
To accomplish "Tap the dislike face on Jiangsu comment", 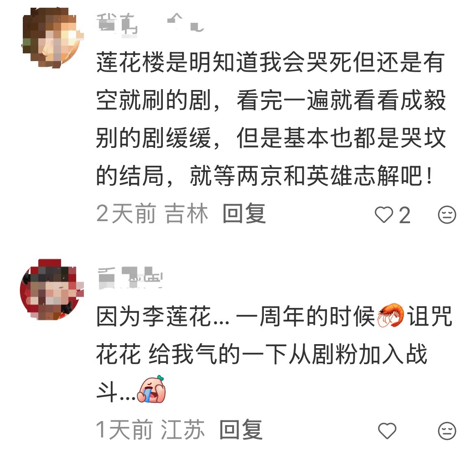I will (x=447, y=430).
